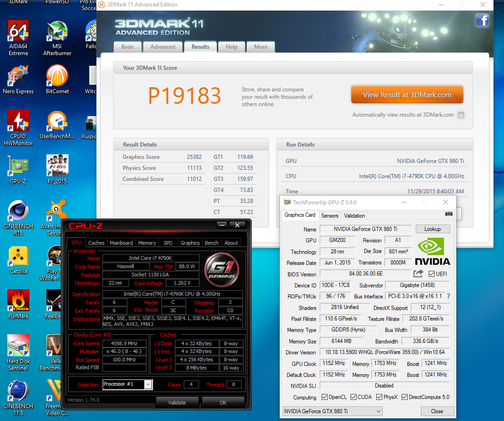
Task: Click G1 Gaming logo in CPU-Z
Action: click(221, 270)
